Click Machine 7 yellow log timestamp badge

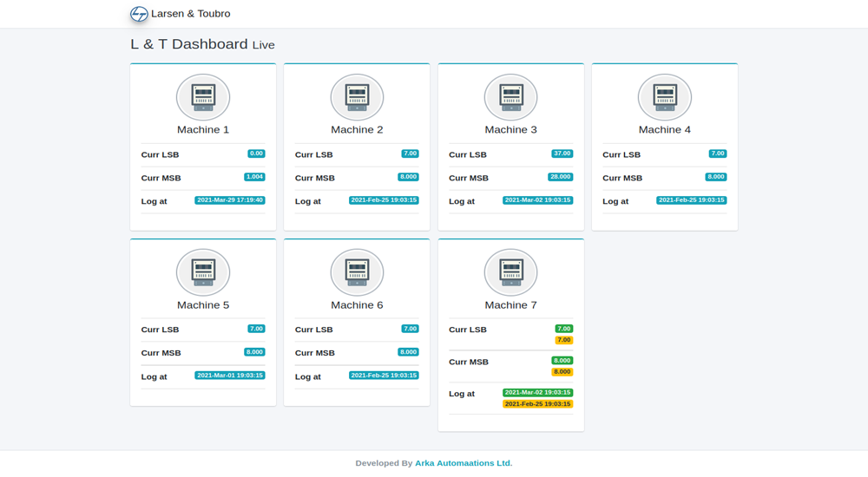point(537,404)
